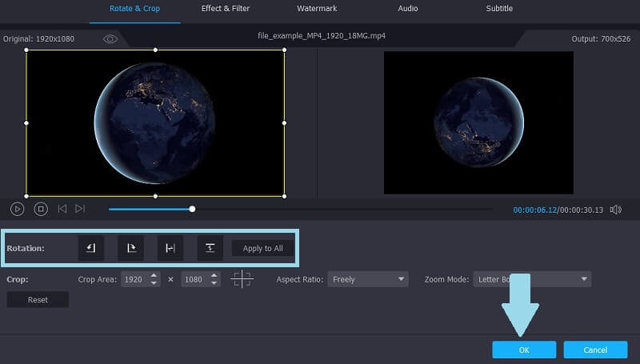
Task: Select top-left crop corner handle
Action: point(26,50)
